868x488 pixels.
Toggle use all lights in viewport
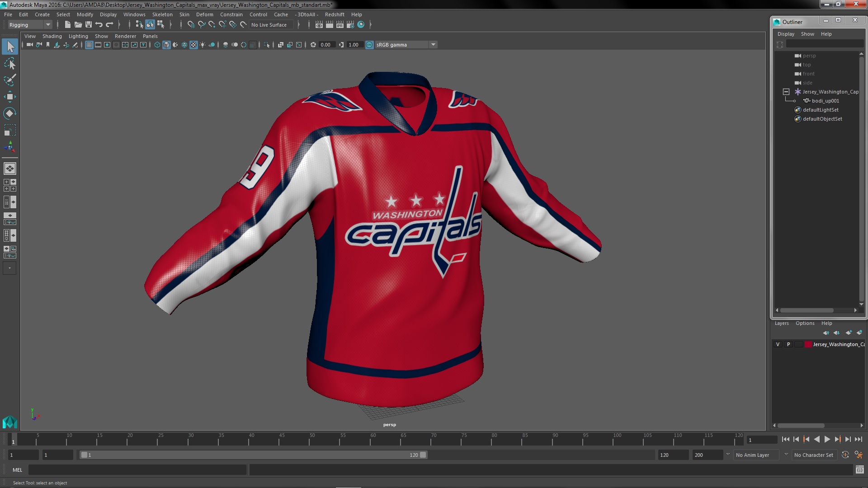coord(203,45)
